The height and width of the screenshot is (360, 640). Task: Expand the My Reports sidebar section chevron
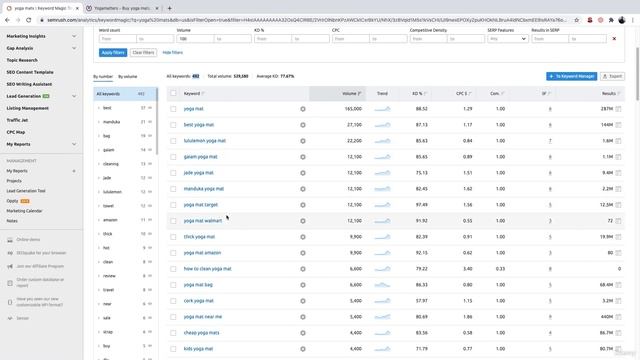[74, 144]
